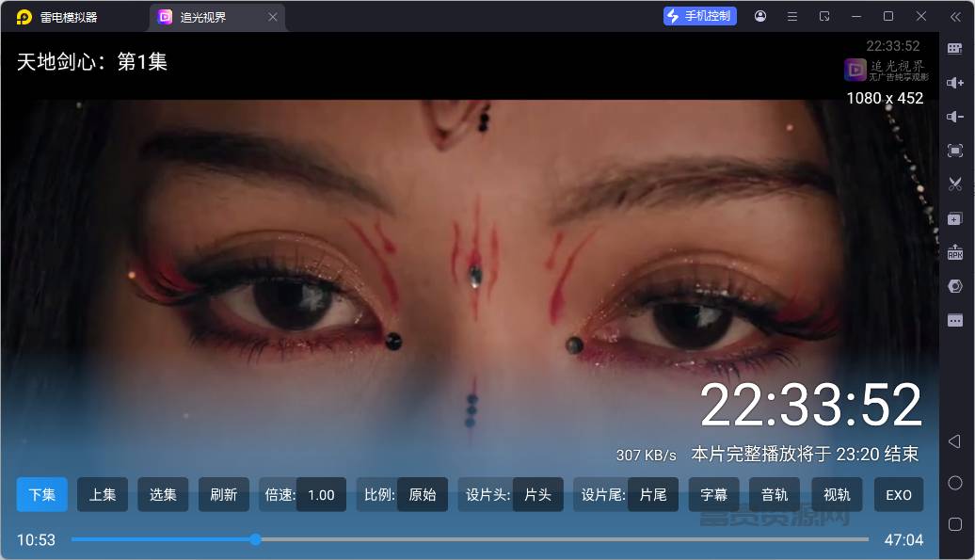Tap the Android home circle button

(x=955, y=483)
